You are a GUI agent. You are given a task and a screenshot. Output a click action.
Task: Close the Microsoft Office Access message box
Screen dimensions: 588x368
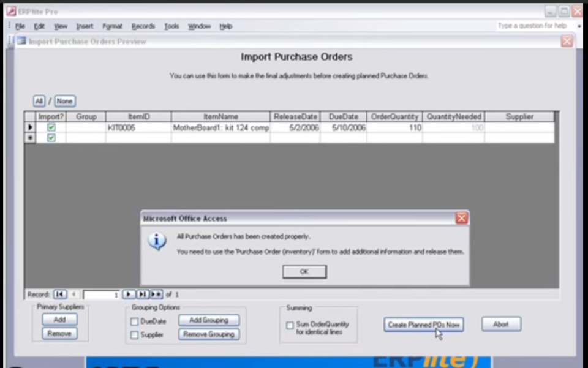[461, 218]
